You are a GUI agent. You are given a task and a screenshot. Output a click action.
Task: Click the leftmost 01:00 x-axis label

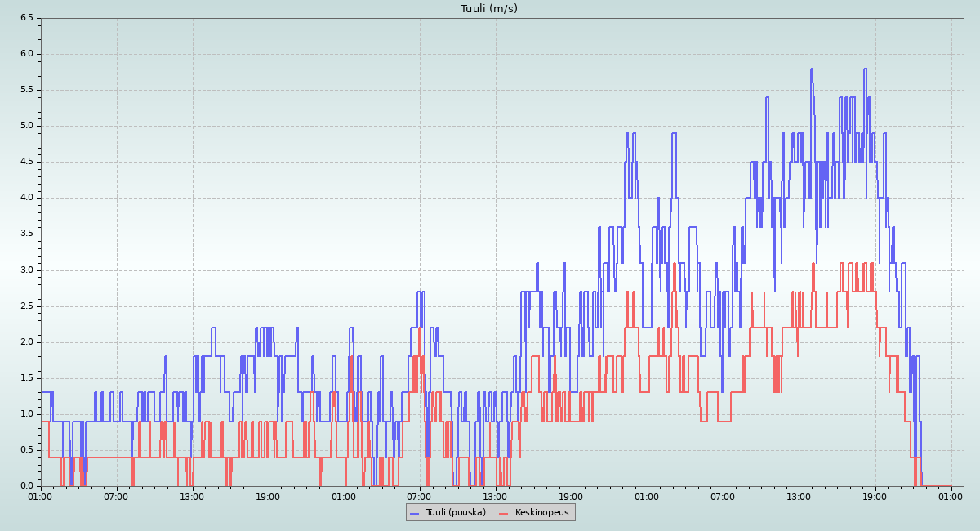(x=41, y=496)
